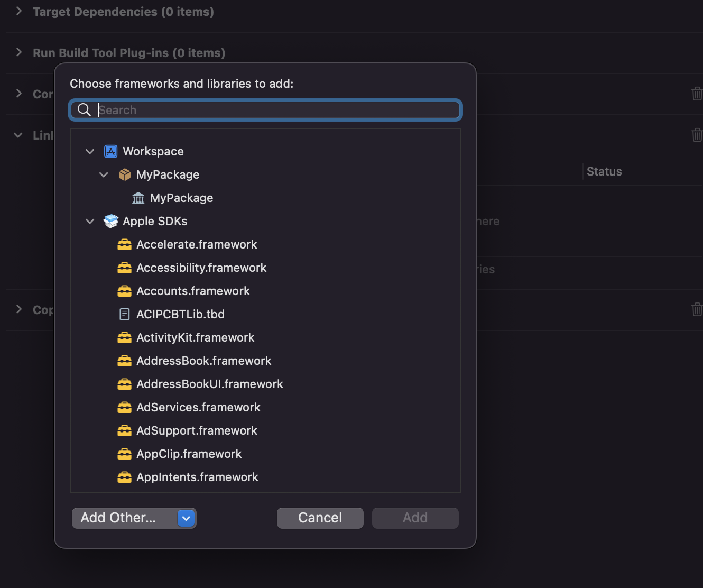
Task: Click the Add button
Action: (415, 518)
